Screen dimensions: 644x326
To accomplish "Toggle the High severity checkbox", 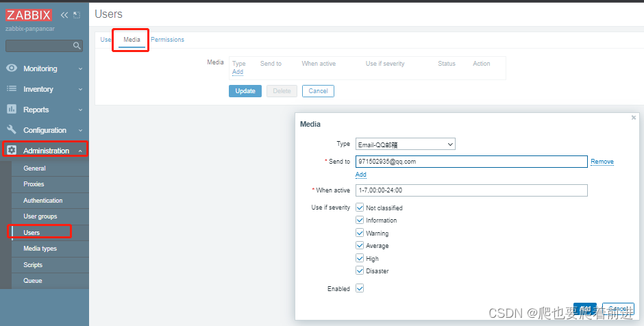I will click(x=360, y=258).
